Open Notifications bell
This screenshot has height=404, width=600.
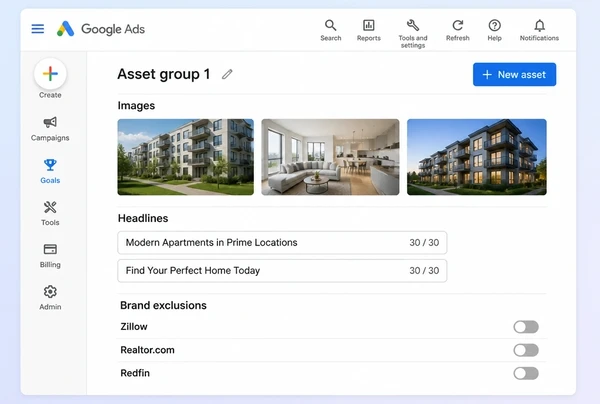click(x=539, y=30)
